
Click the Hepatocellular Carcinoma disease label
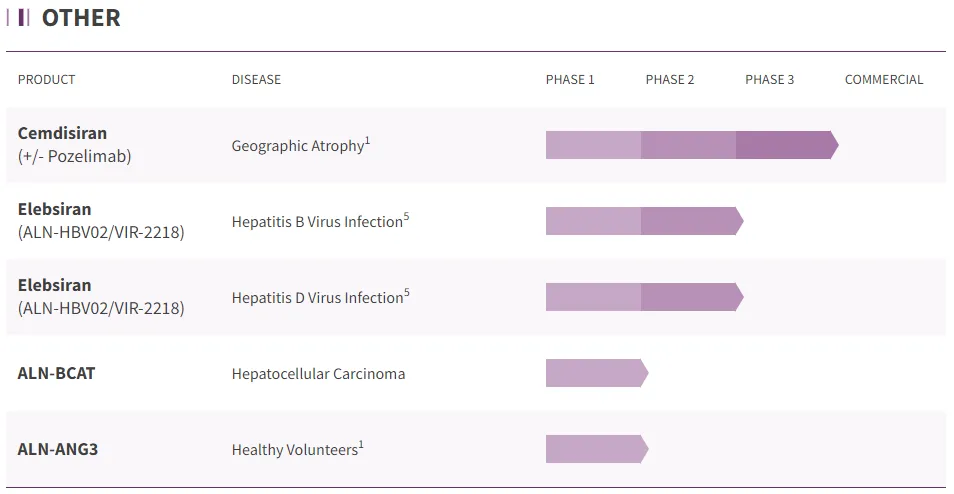(x=318, y=374)
